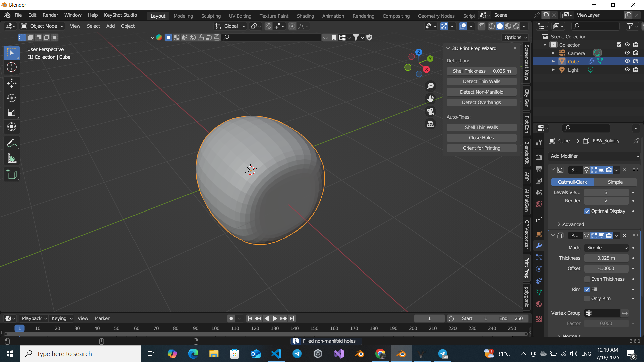Screen dimensions: 644x362
Task: Adjust the Thickness slider in Solidify
Action: click(x=606, y=258)
